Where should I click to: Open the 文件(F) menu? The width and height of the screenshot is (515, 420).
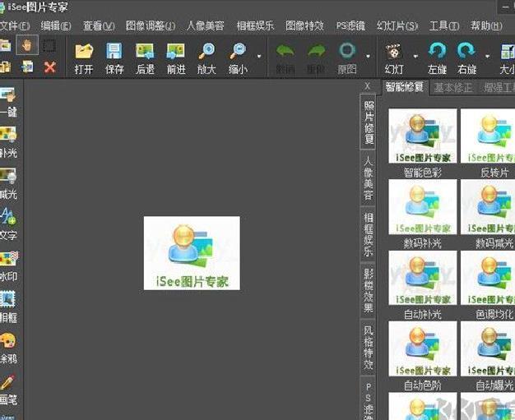coord(15,25)
